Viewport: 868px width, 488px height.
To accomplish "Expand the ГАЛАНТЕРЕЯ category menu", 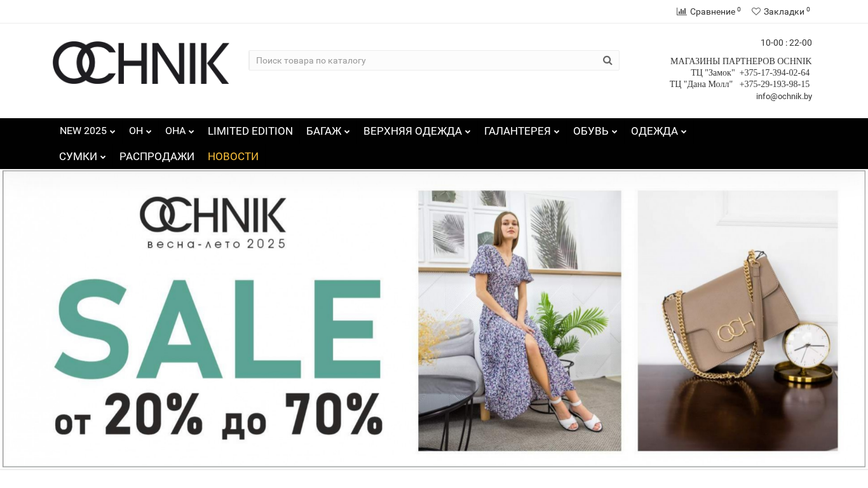I will 522,131.
